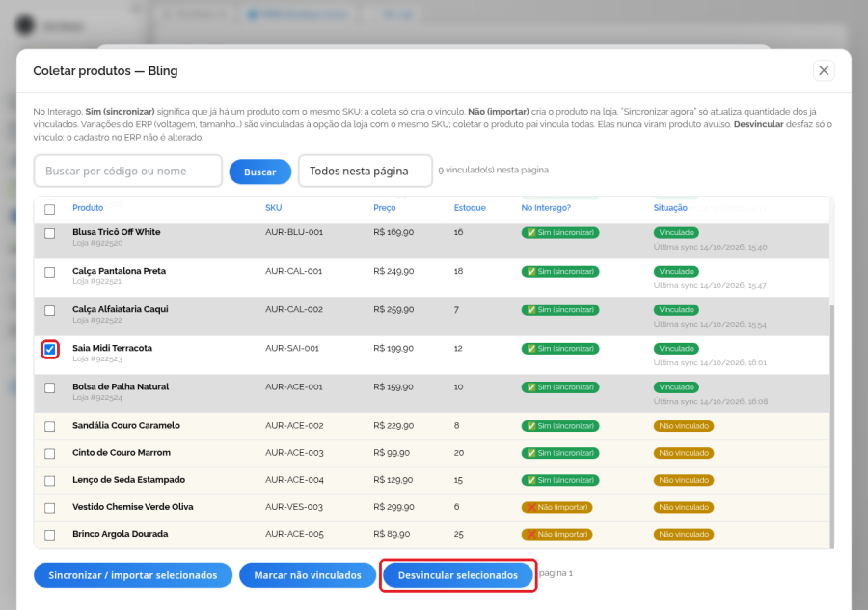The height and width of the screenshot is (610, 868).
Task: Open the 'Todos nesta página' dropdown
Action: (x=366, y=171)
